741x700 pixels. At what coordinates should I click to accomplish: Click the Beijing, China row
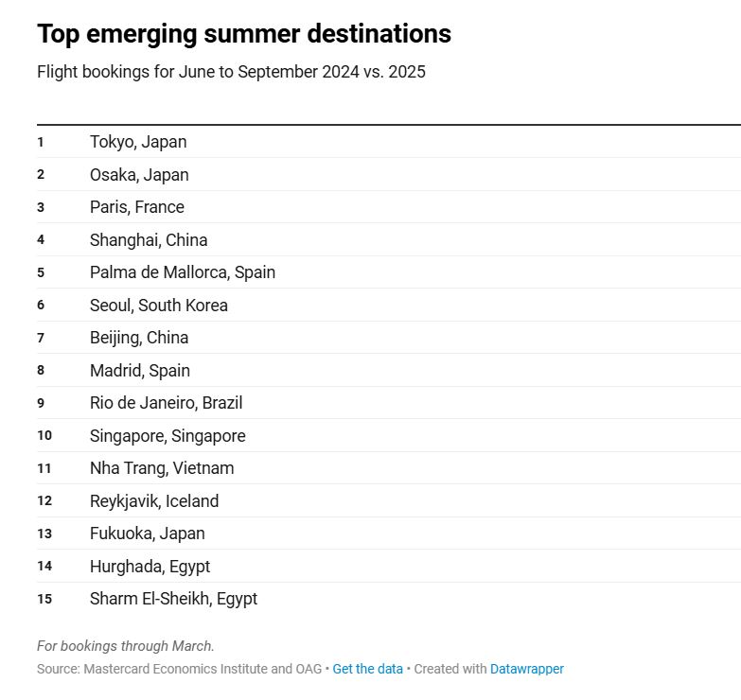[x=389, y=338]
